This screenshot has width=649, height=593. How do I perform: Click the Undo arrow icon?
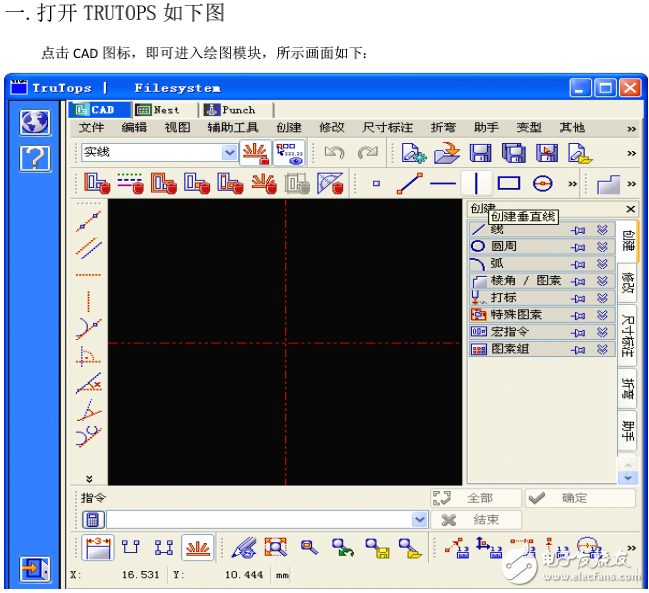334,153
